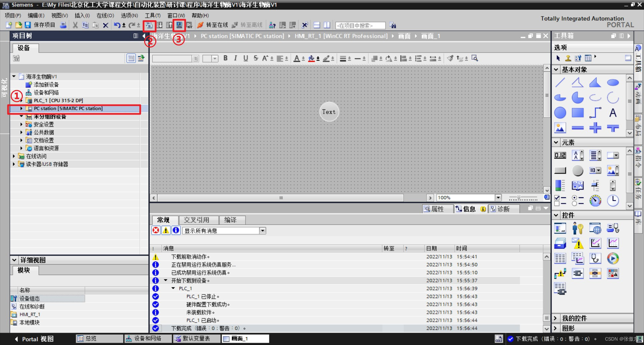
Task: Select the Rectangle tool in 基本对象
Action: click(x=578, y=113)
